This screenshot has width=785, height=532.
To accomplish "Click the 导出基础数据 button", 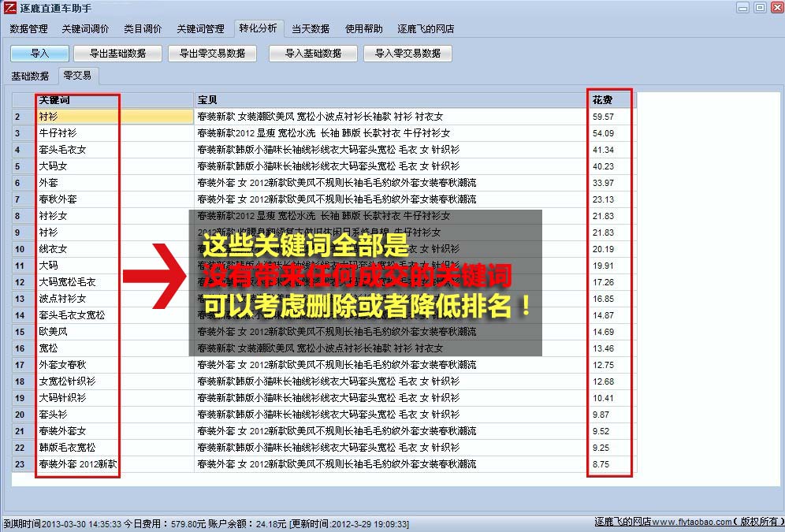I will tap(117, 53).
